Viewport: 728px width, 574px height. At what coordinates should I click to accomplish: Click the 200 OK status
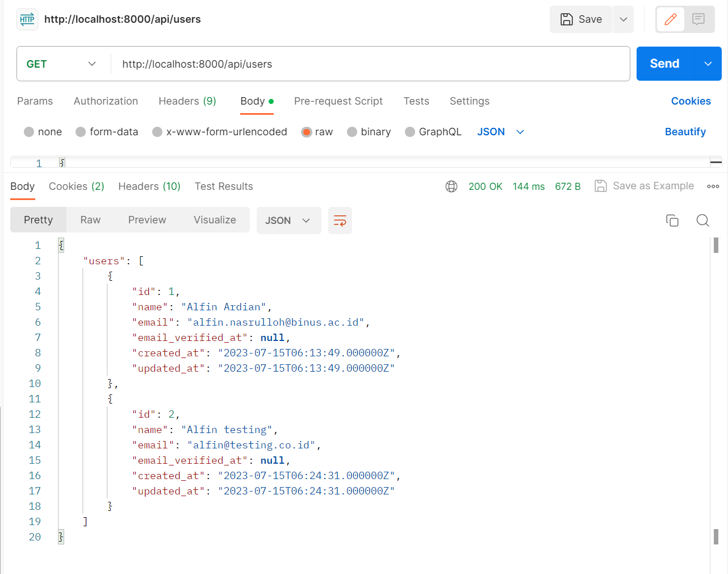click(486, 186)
